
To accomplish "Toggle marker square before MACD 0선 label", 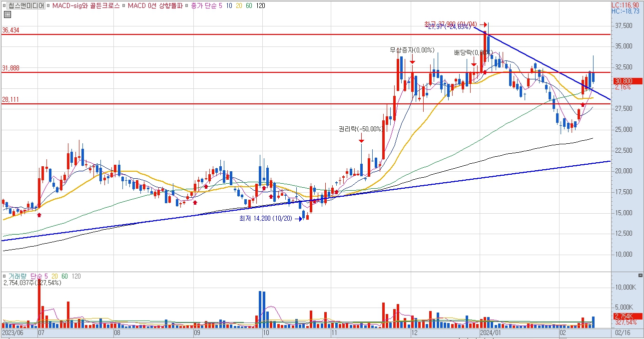I will pos(123,6).
